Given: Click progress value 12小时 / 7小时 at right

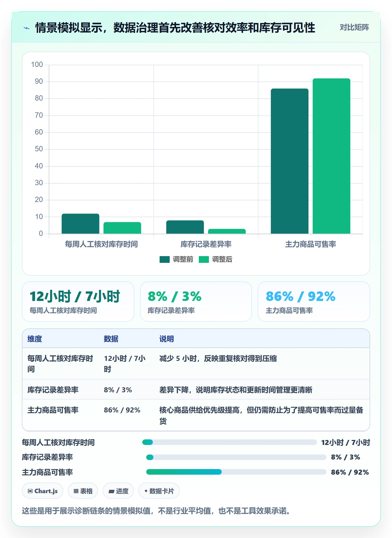Looking at the screenshot, I should coord(346,442).
